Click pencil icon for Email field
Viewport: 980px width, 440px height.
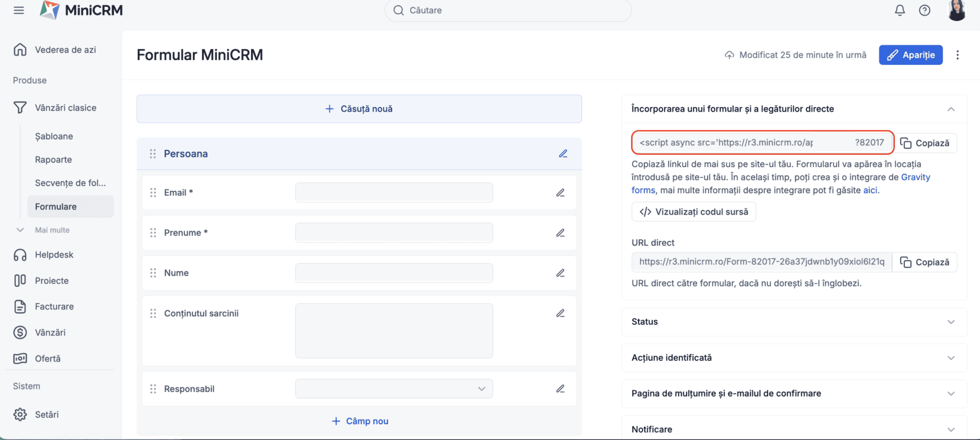tap(560, 193)
